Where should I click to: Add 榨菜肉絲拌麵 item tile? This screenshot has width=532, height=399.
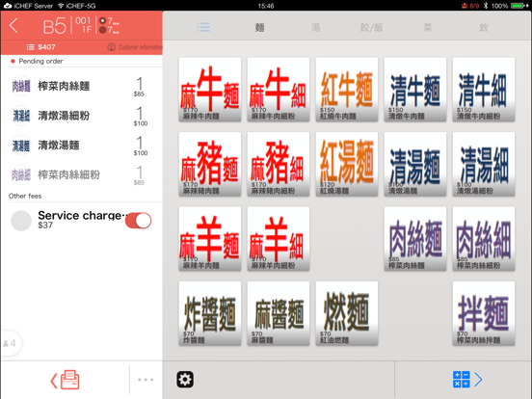pos(484,313)
